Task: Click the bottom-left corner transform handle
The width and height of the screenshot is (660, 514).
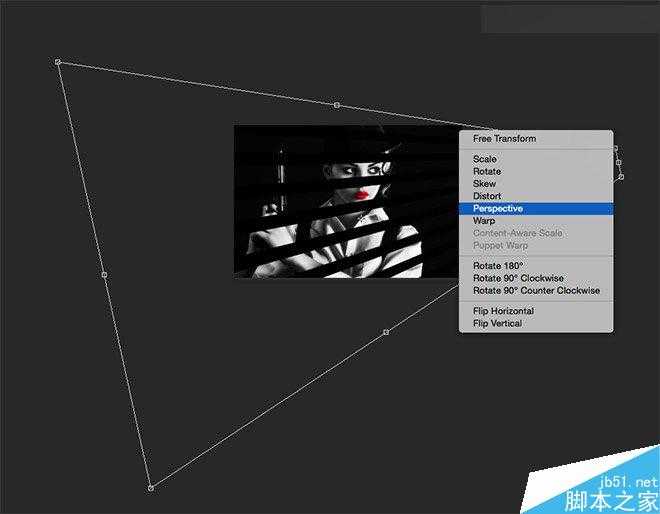Action: (151, 488)
